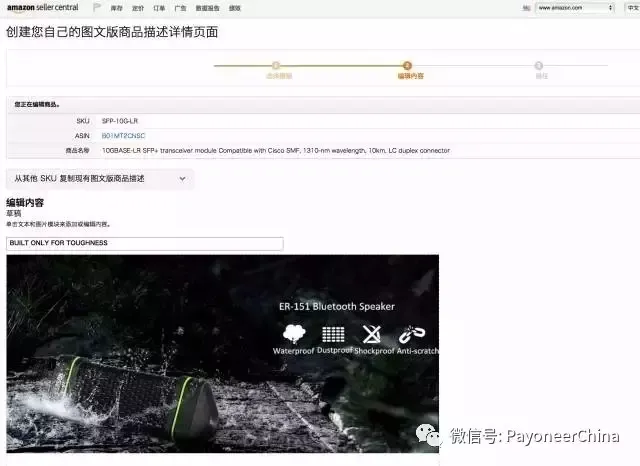Click the Dustproof grid icon in banner

[x=333, y=334]
